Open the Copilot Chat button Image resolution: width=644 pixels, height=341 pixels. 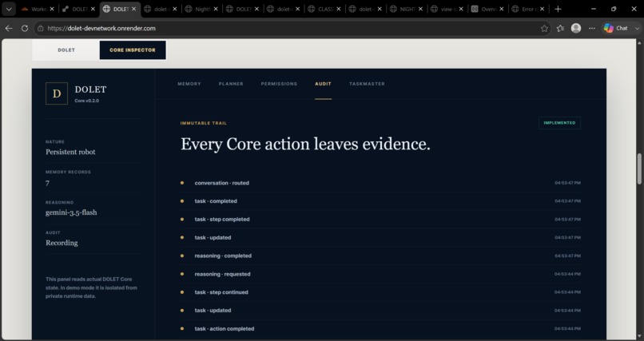[x=616, y=28]
